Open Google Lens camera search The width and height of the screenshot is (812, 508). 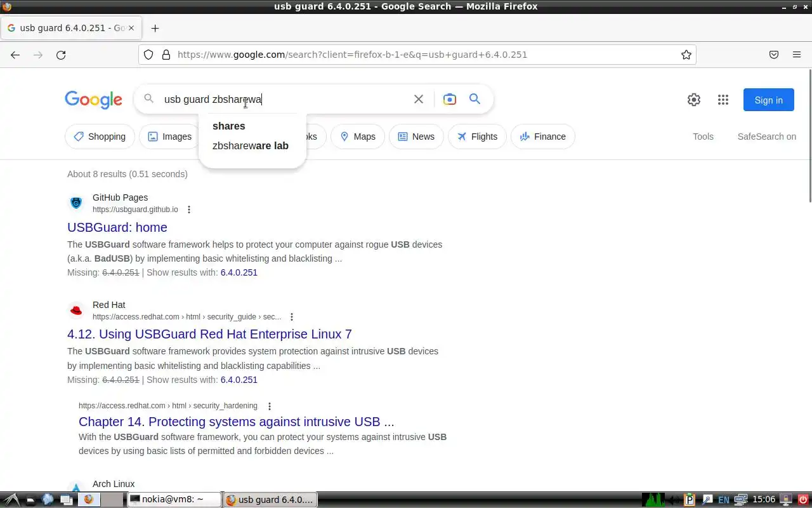coord(450,99)
